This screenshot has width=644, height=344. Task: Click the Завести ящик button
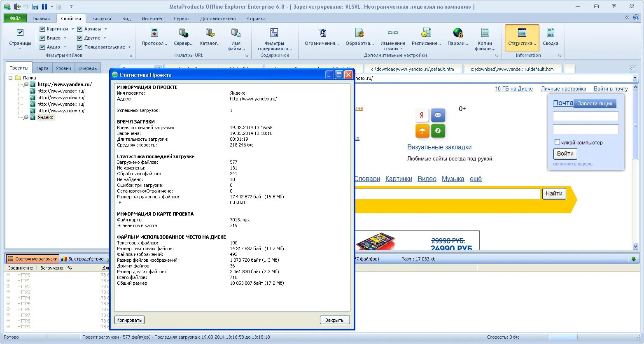click(595, 103)
